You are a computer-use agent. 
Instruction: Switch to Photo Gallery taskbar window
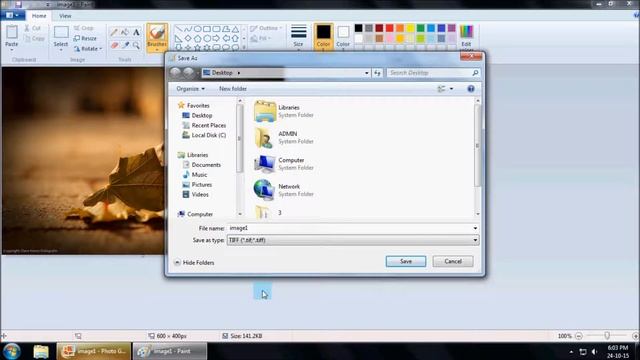tap(94, 351)
